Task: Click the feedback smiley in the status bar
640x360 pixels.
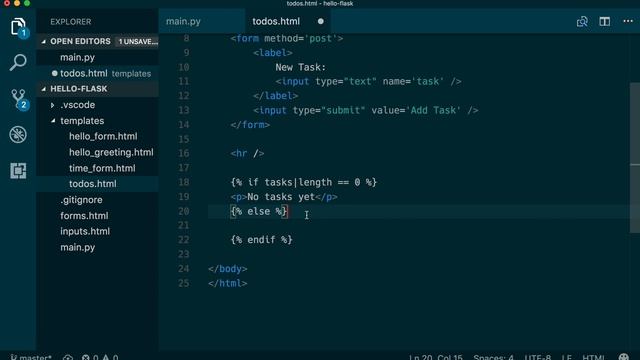Action: tap(624, 358)
